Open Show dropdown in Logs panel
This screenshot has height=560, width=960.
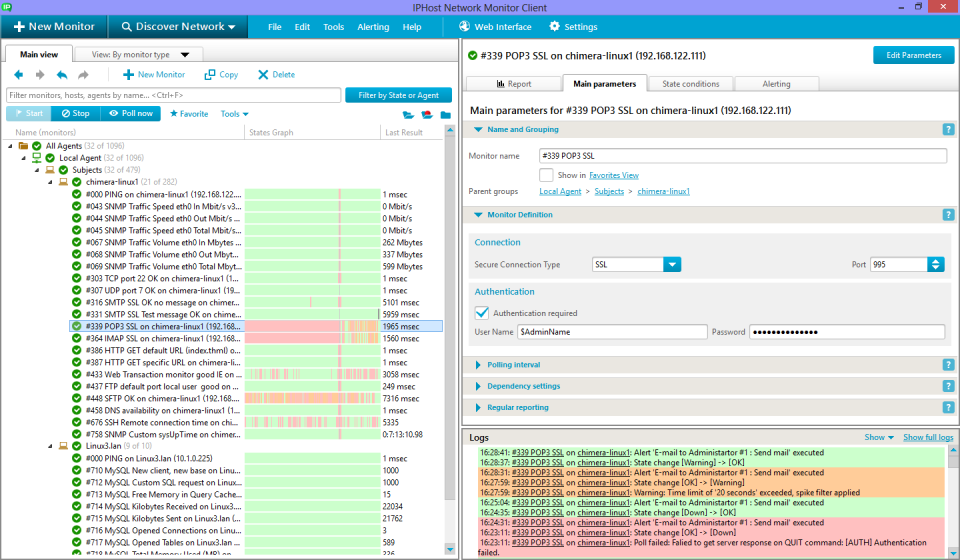[879, 437]
